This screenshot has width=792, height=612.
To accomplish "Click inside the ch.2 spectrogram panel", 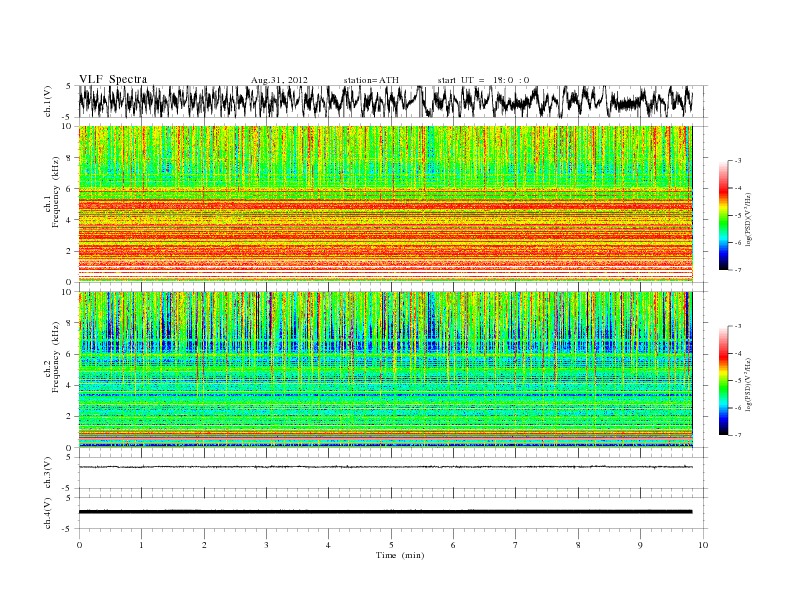I will [385, 369].
